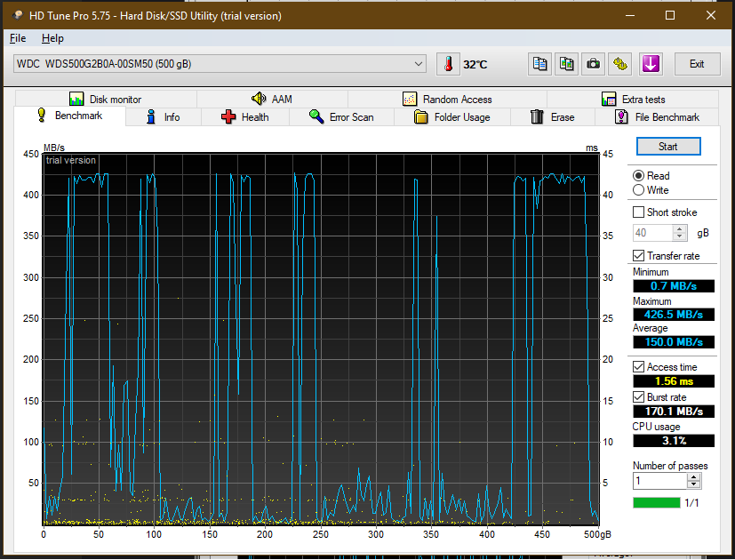
Task: Open the Health tab
Action: point(245,117)
